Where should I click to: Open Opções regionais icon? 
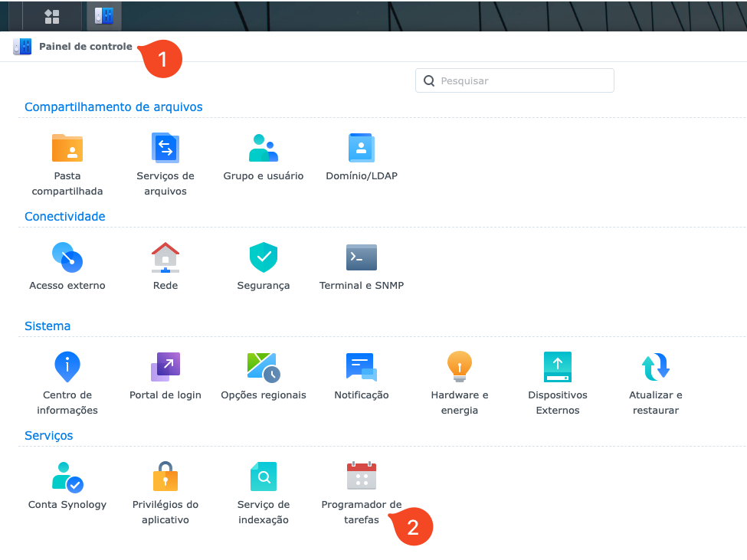click(264, 368)
